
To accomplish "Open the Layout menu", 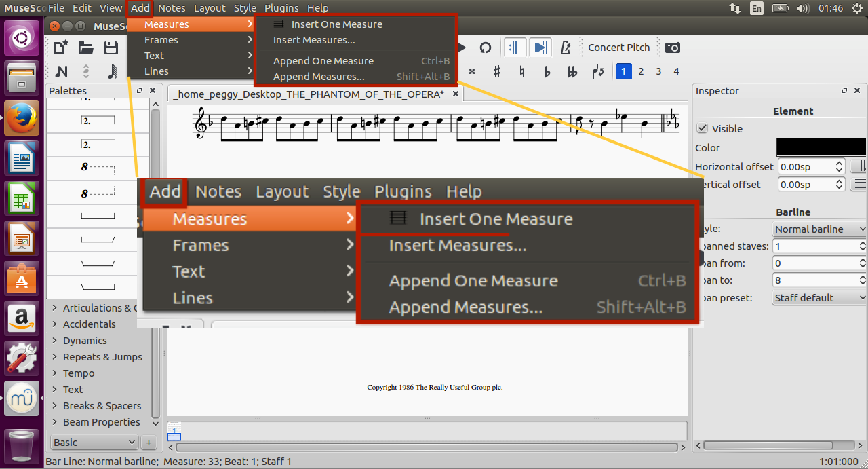I will (x=210, y=8).
